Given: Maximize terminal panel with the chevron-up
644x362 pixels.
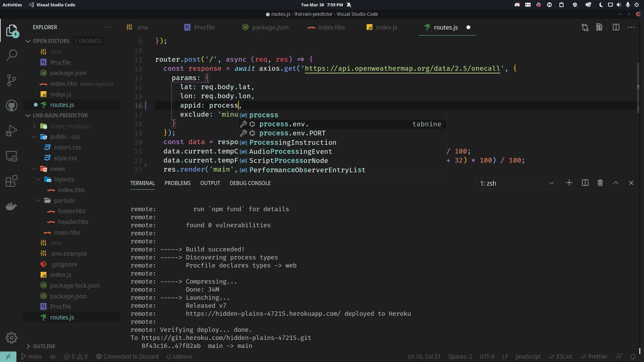Looking at the screenshot, I should coord(616,183).
